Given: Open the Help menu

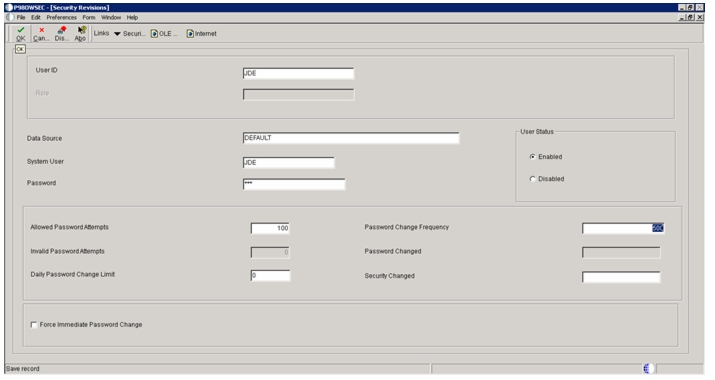Looking at the screenshot, I should coord(132,17).
